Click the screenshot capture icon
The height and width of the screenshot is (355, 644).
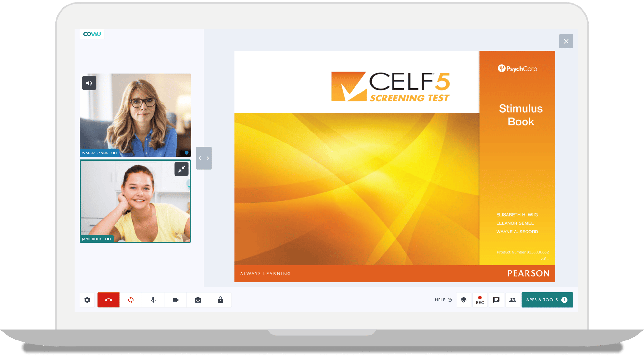click(198, 300)
